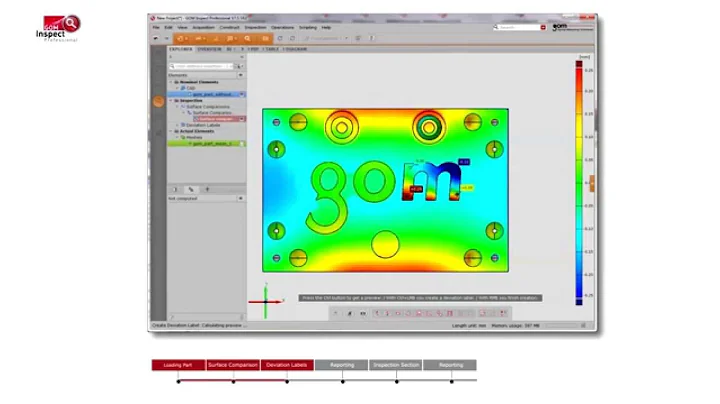The width and height of the screenshot is (720, 404).
Task: Open the dropdown on the blue gom_part_without row
Action: coord(242,94)
